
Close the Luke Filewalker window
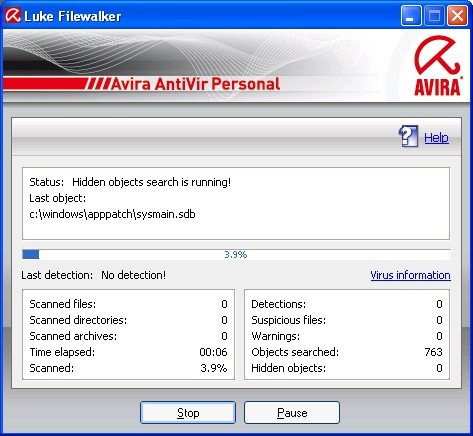[x=457, y=15]
